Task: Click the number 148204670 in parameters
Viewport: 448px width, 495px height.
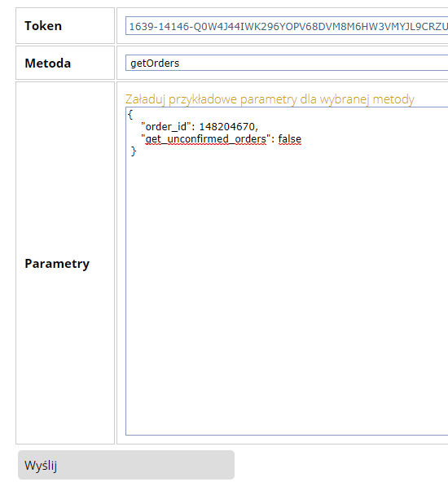Action: point(227,126)
